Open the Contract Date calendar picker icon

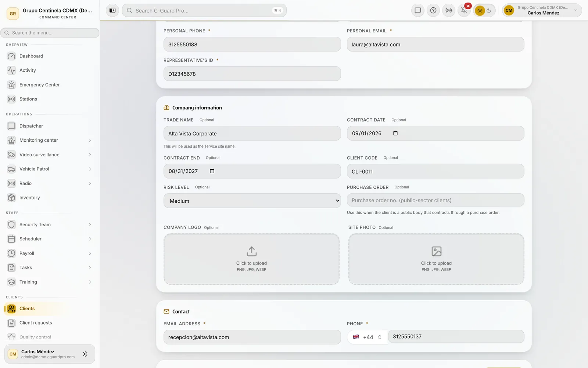pos(395,133)
